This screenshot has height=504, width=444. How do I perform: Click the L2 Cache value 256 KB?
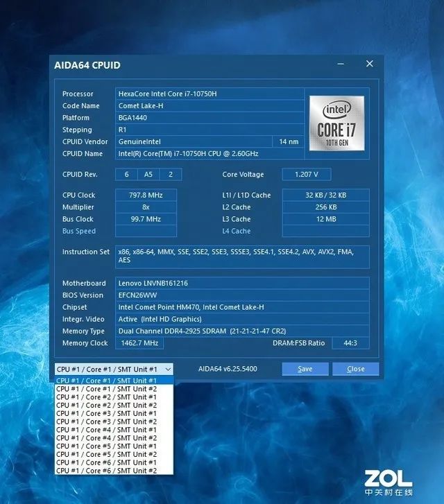click(325, 207)
